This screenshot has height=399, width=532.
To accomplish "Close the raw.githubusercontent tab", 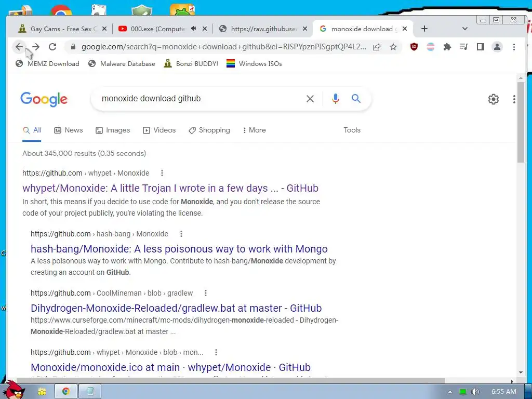I will click(305, 29).
